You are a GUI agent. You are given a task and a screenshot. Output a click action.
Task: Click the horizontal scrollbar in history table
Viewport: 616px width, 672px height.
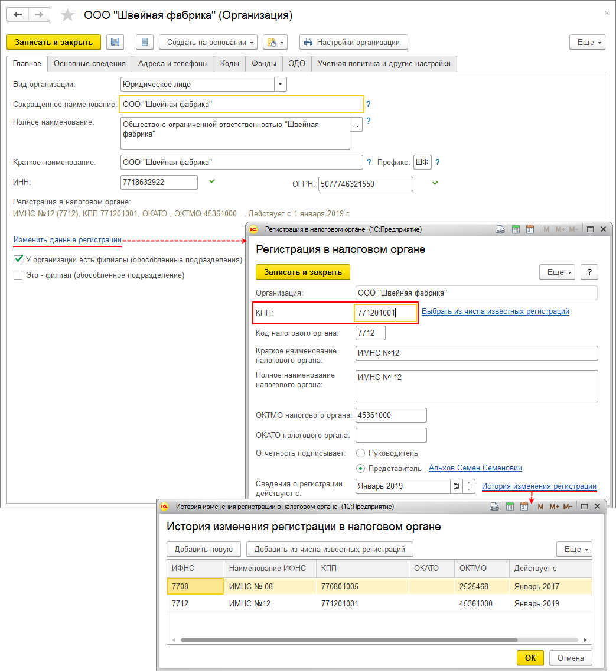click(x=348, y=639)
